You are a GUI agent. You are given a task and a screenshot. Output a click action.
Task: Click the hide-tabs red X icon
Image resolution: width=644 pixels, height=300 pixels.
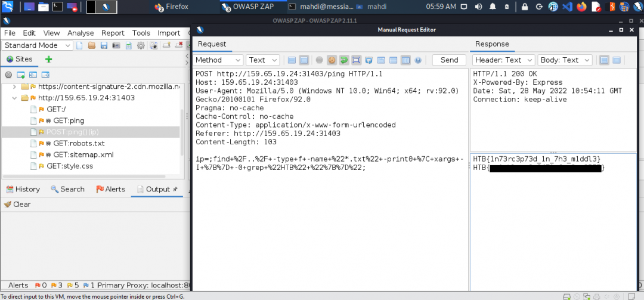pos(179,45)
